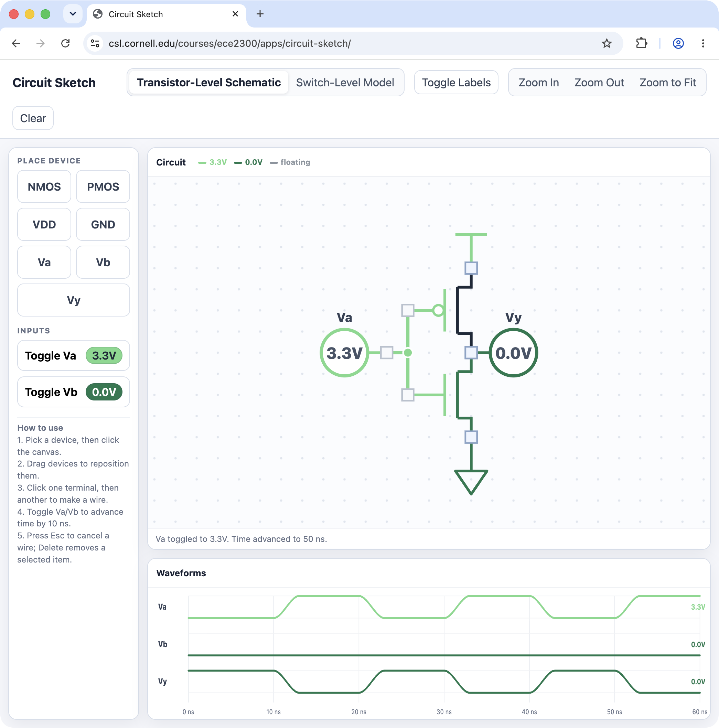Reload the Circuit Sketch page
719x728 pixels.
(x=66, y=43)
